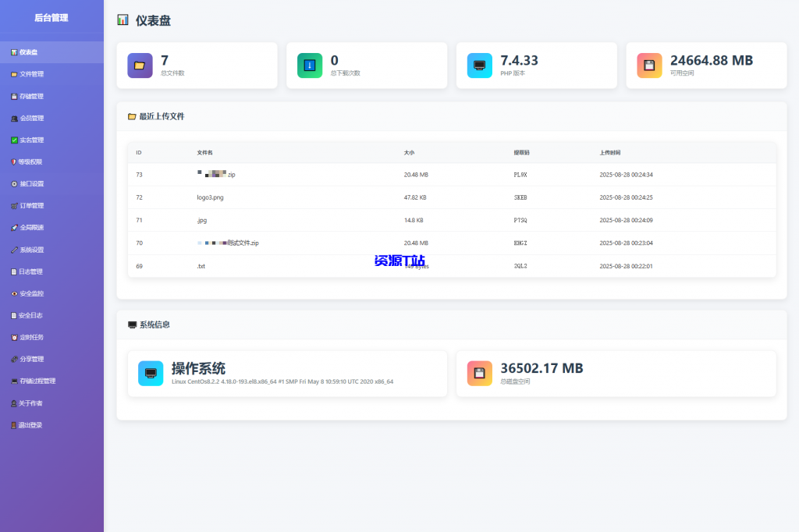Open 订单管理 page
The height and width of the screenshot is (532, 799).
click(x=35, y=205)
